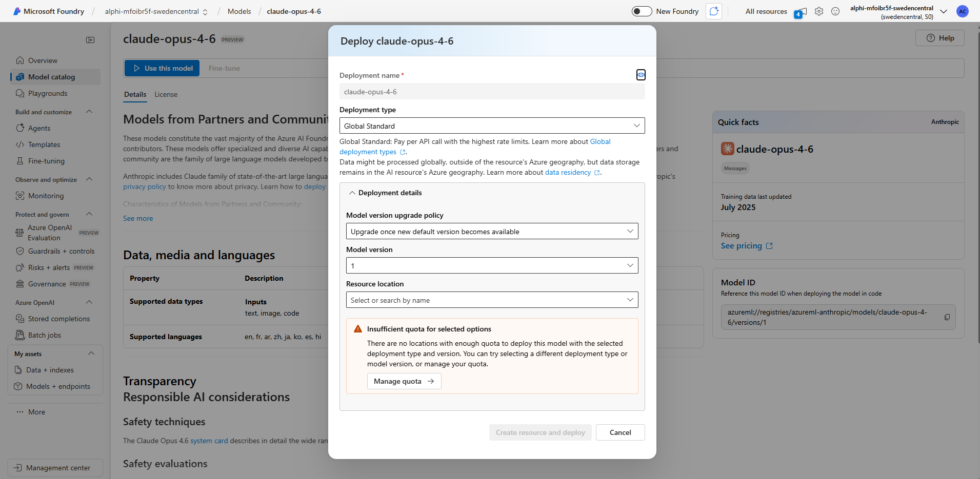
Task: Collapse the Build and customize group
Action: pos(89,112)
